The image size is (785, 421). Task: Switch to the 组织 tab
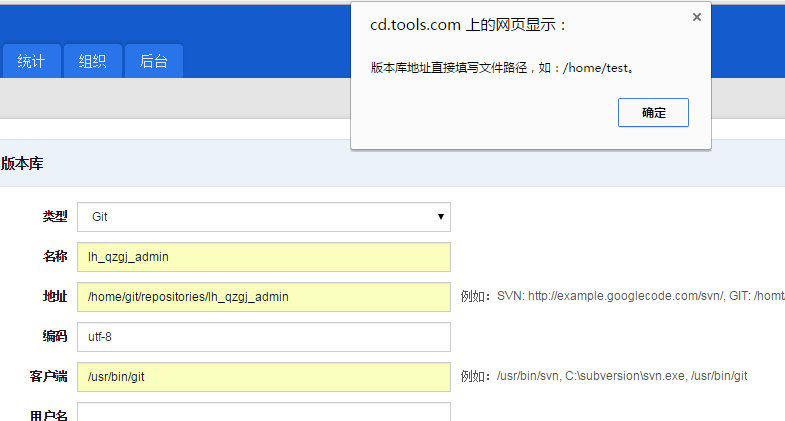92,61
